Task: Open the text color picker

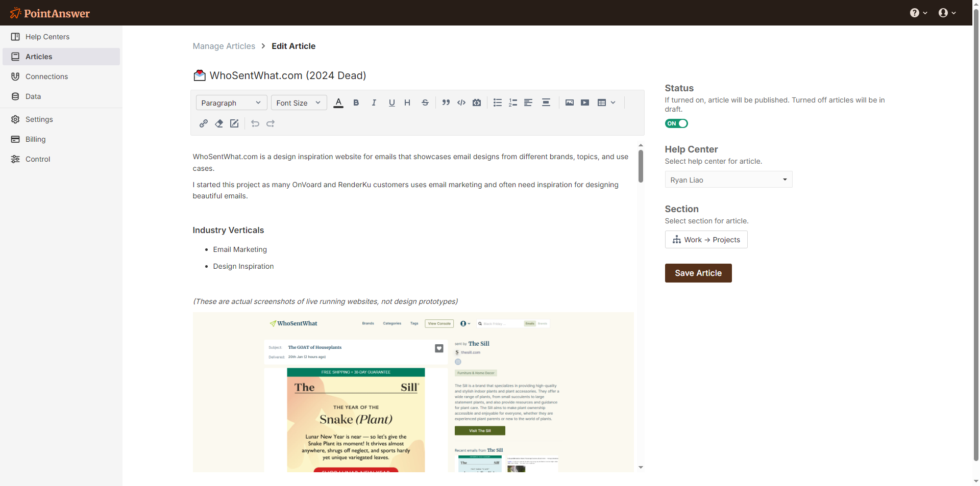Action: (x=338, y=103)
